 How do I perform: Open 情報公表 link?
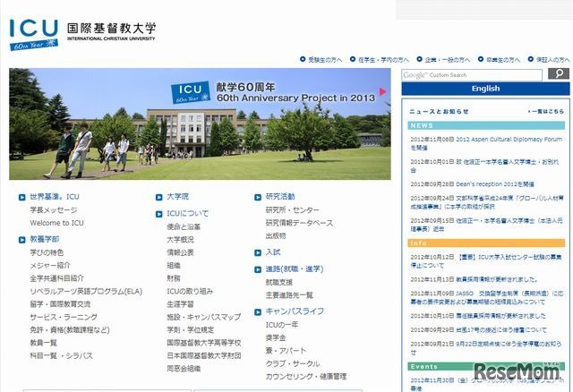[x=180, y=252]
